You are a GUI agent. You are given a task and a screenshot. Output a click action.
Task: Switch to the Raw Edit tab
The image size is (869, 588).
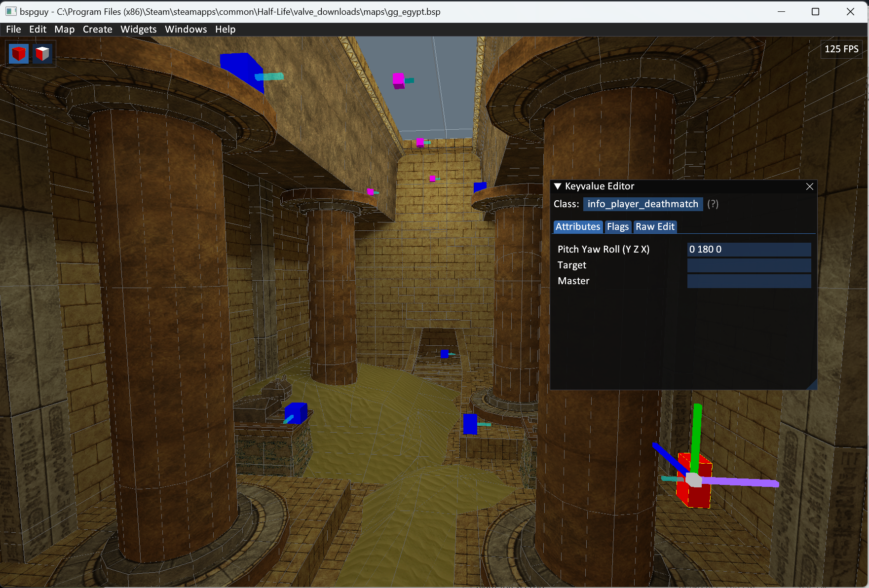654,226
